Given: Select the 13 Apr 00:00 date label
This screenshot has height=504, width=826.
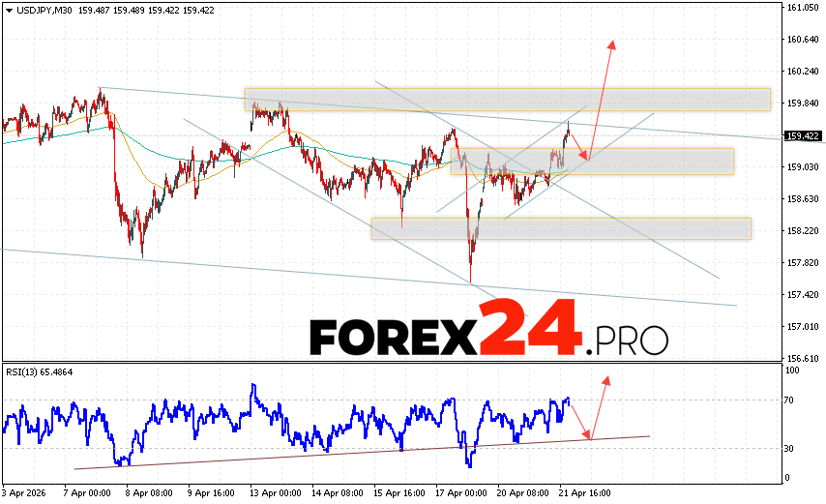Looking at the screenshot, I should point(274,492).
